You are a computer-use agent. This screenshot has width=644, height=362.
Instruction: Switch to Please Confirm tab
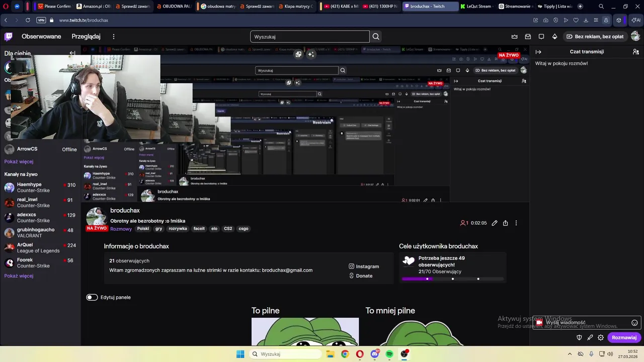click(x=54, y=7)
